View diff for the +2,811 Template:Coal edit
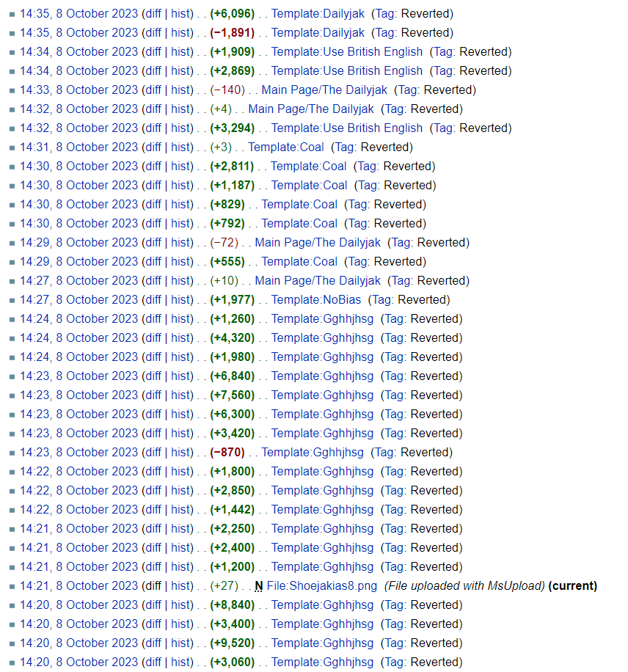 pos(153,167)
